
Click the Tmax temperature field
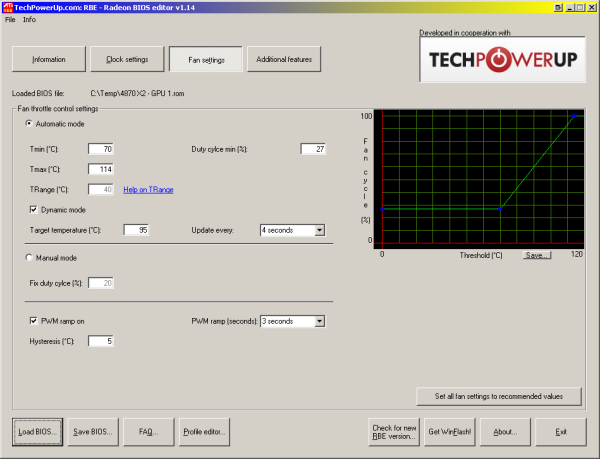[x=101, y=169]
